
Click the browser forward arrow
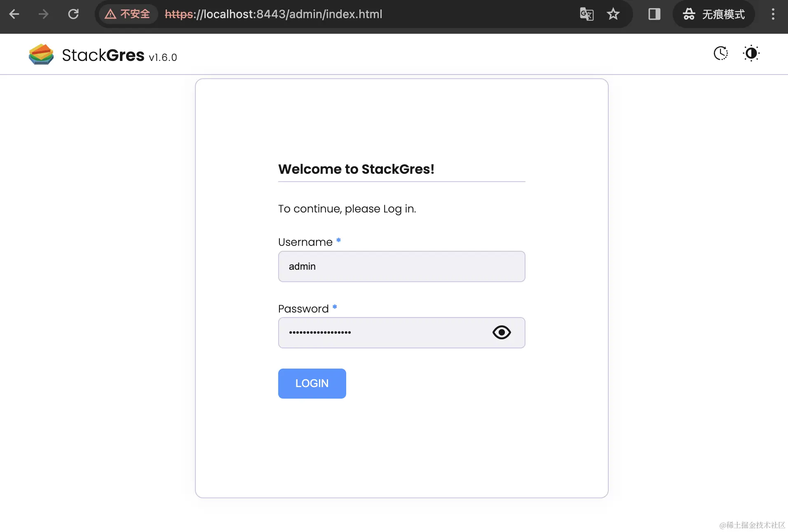(43, 14)
